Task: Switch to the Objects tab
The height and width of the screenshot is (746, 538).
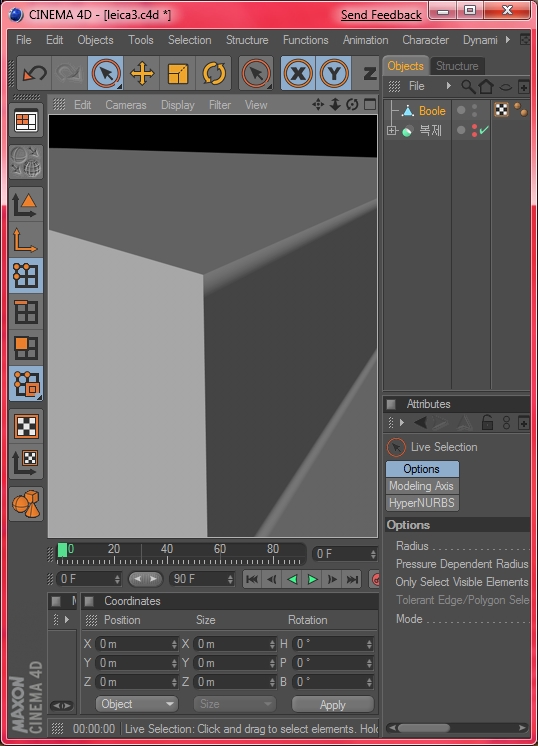Action: (405, 66)
